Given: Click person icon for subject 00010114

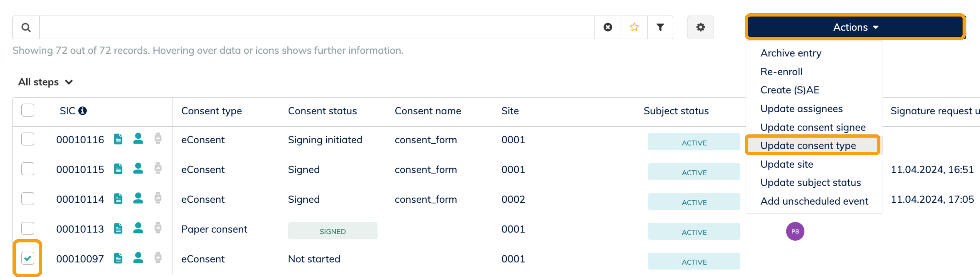Looking at the screenshot, I should point(138,199).
